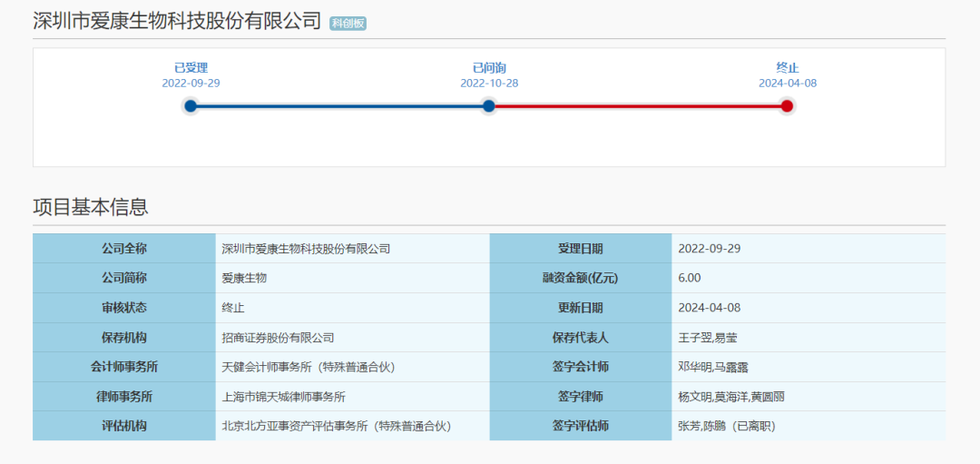Click the 项目基本信息 section heading

click(x=91, y=207)
